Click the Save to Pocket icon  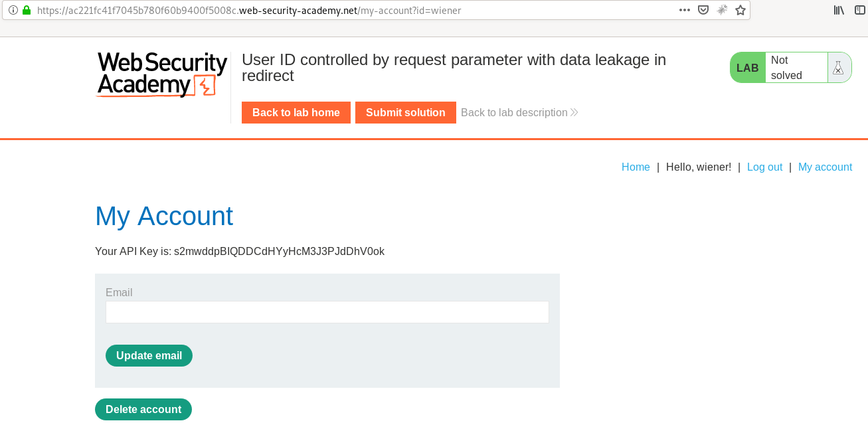[x=703, y=11]
